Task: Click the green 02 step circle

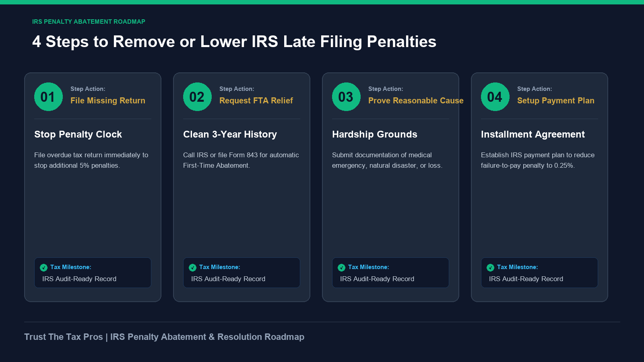Action: click(197, 97)
